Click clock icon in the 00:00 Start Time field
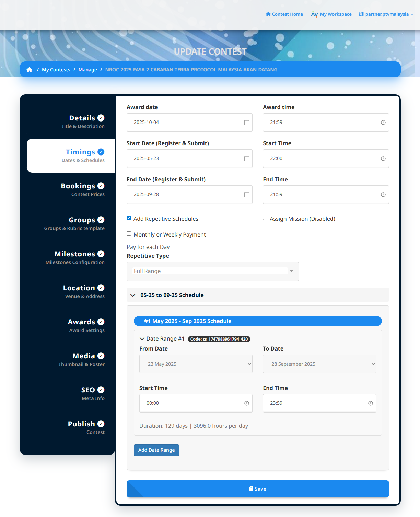Viewport: 420px width, 517px height. 246,403
